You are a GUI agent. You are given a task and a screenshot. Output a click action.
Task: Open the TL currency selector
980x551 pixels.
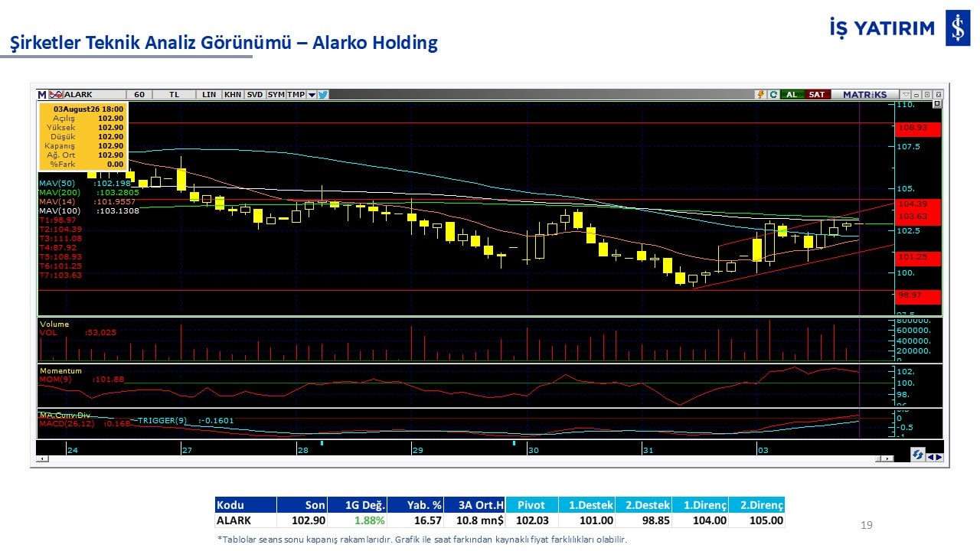175,95
